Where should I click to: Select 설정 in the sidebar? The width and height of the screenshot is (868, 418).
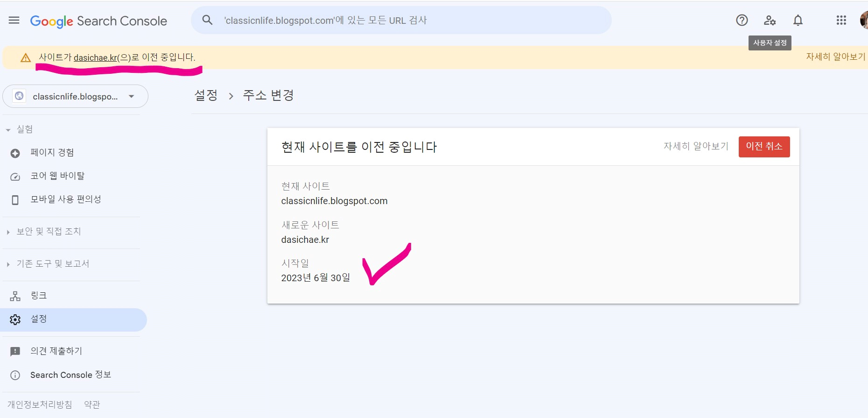pos(74,319)
